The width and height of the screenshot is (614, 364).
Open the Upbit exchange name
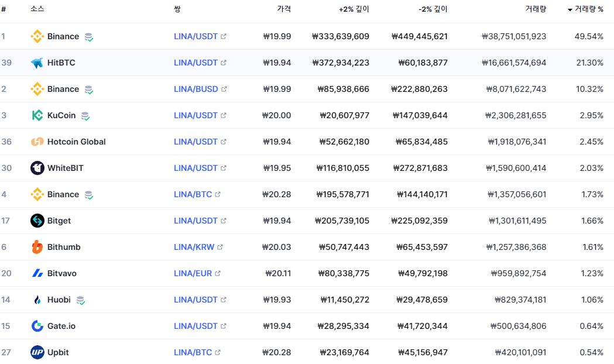pyautogui.click(x=58, y=352)
